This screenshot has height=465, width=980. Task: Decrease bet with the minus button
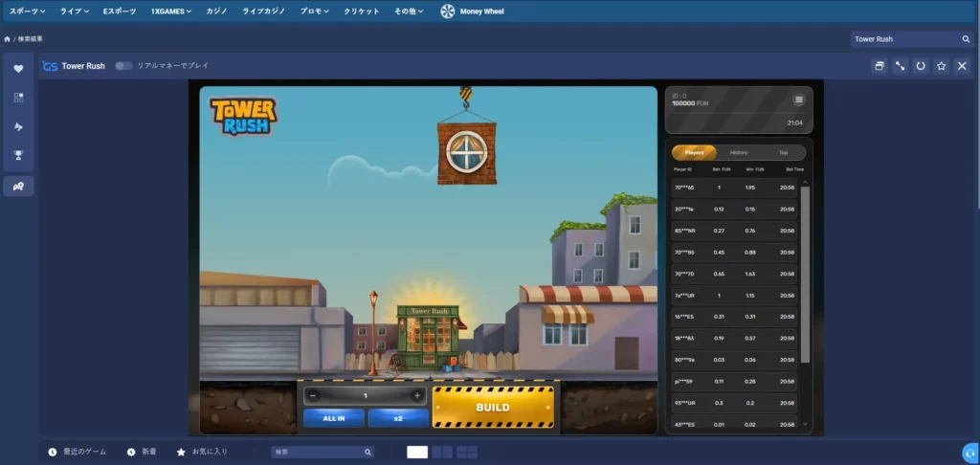(x=314, y=395)
